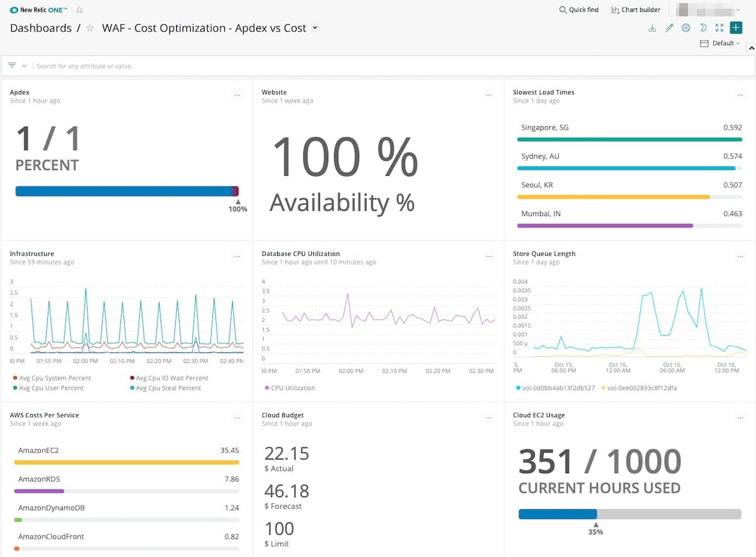756x557 pixels.
Task: Open AWS Costs Per Service options menu
Action: [237, 418]
